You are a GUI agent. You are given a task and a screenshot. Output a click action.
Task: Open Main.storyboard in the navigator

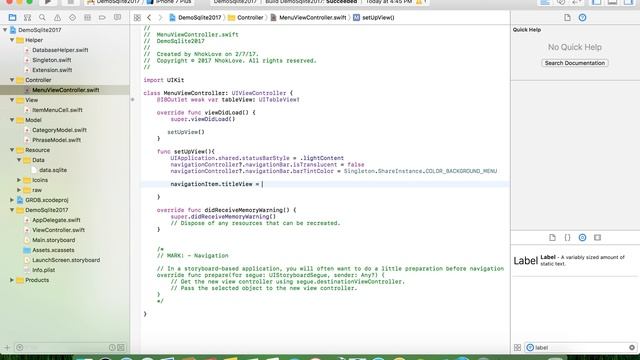(x=53, y=240)
